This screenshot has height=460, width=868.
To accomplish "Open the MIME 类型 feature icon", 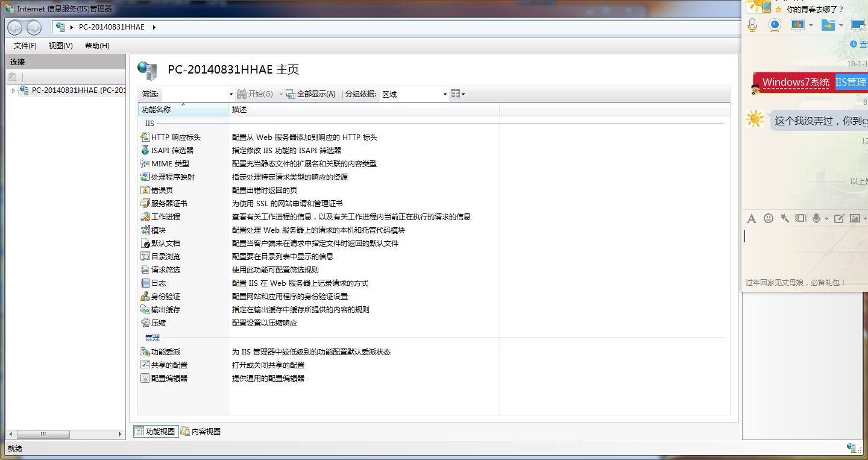I will tap(145, 164).
